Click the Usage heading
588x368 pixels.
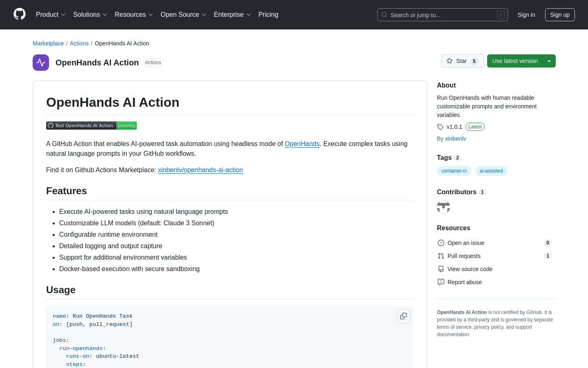click(61, 290)
